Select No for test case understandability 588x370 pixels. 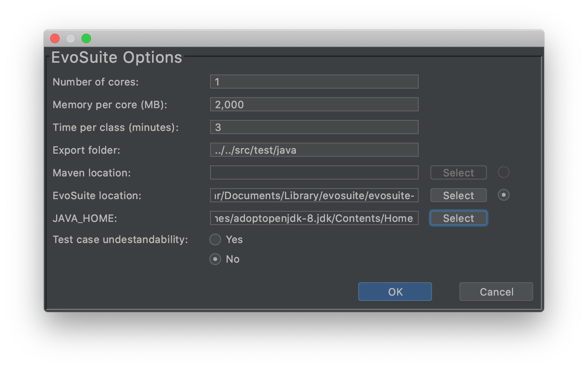pyautogui.click(x=215, y=259)
